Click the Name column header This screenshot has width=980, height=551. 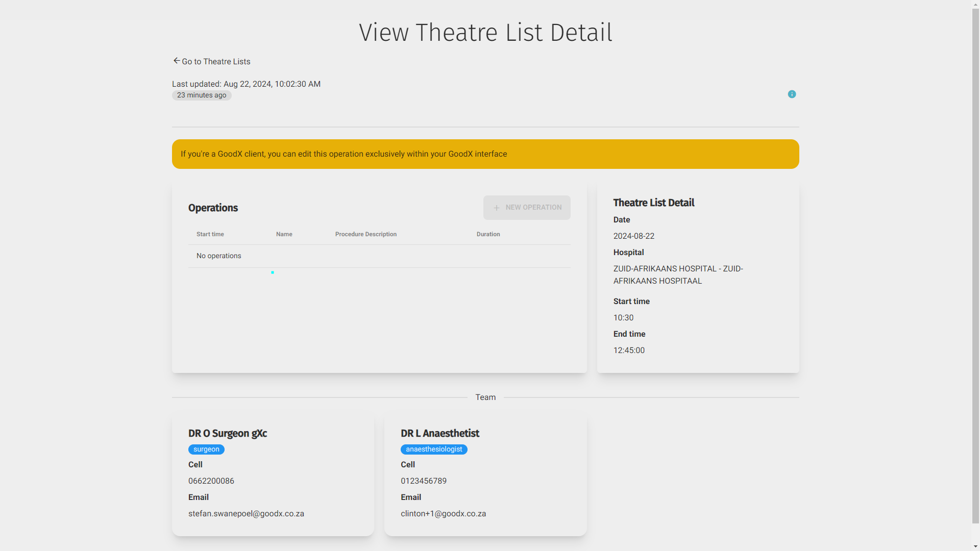284,234
